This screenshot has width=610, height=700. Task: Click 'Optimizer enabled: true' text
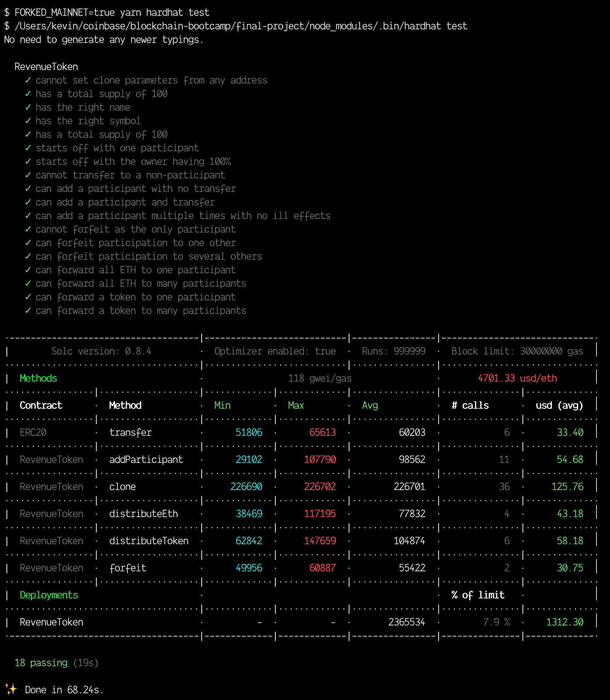275,351
